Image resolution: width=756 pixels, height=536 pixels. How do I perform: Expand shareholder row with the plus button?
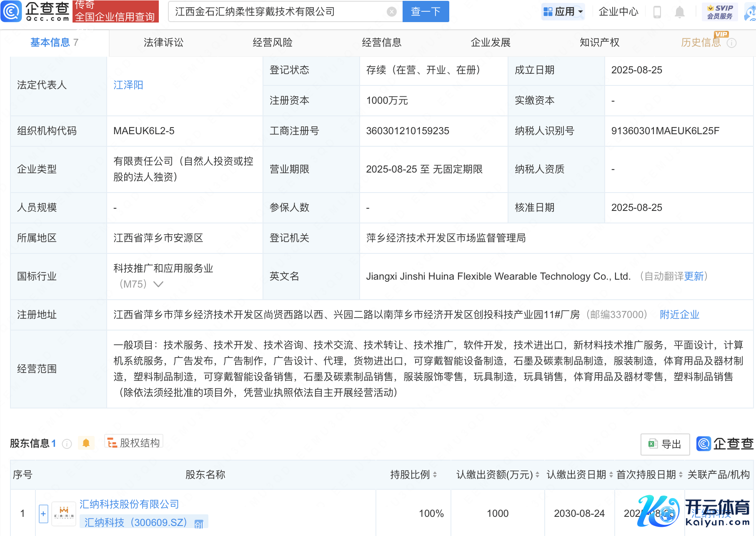[43, 513]
